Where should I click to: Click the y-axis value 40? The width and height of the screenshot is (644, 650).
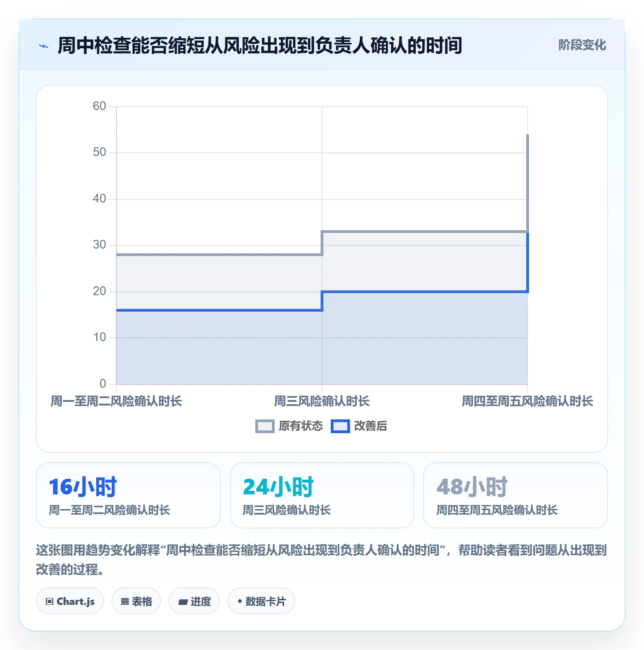pos(99,199)
